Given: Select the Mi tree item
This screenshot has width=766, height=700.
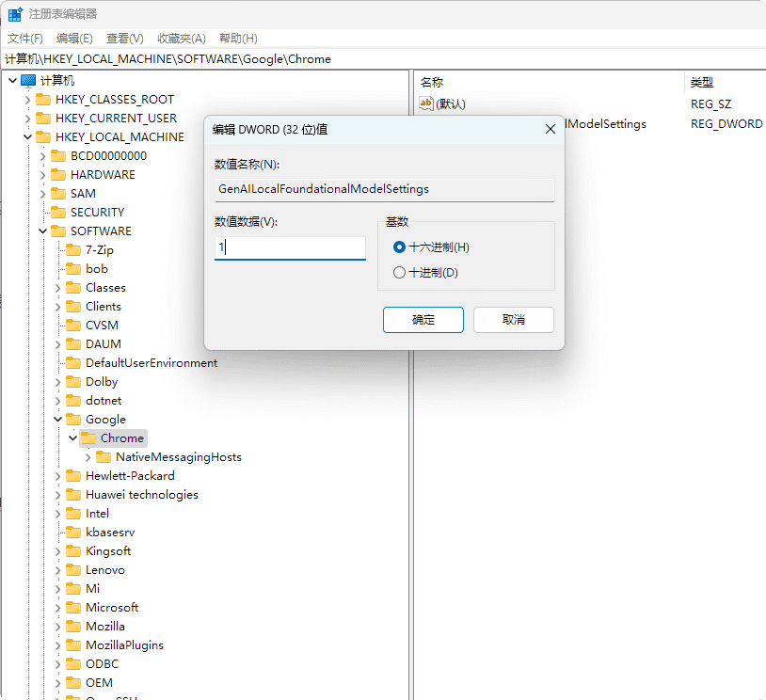Looking at the screenshot, I should 92,589.
